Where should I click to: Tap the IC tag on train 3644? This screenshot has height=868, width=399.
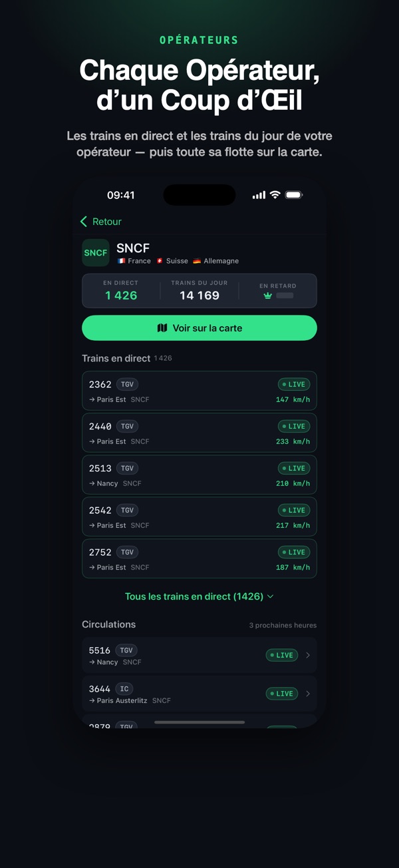coord(124,689)
